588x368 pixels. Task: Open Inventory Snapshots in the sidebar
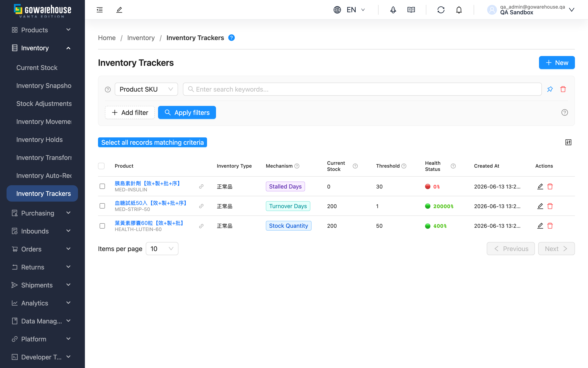pyautogui.click(x=42, y=86)
